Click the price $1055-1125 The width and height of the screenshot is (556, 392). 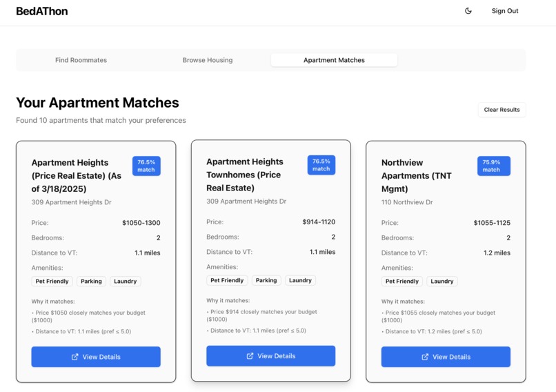492,223
